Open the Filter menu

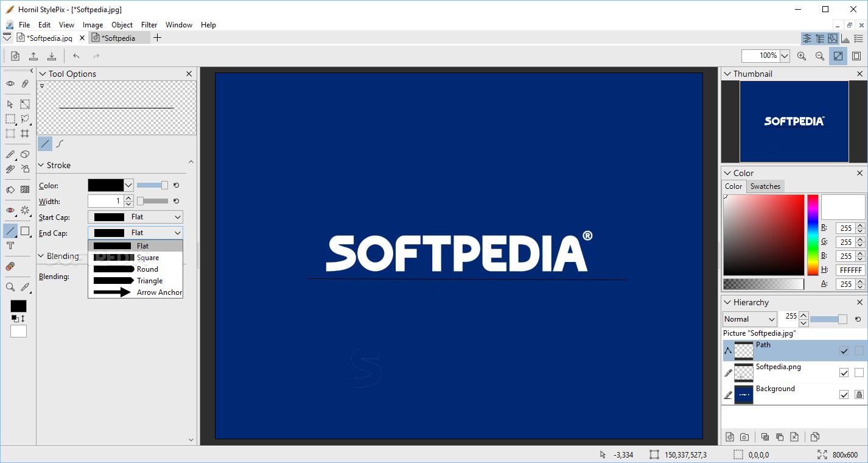(149, 25)
